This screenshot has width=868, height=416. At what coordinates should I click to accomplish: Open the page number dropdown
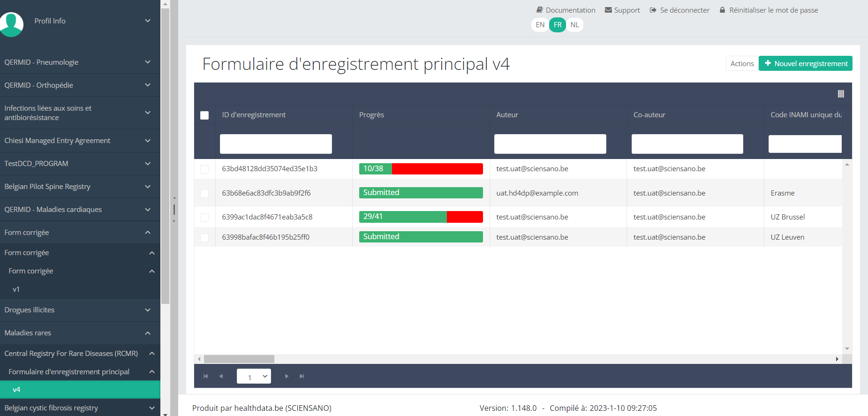point(254,376)
